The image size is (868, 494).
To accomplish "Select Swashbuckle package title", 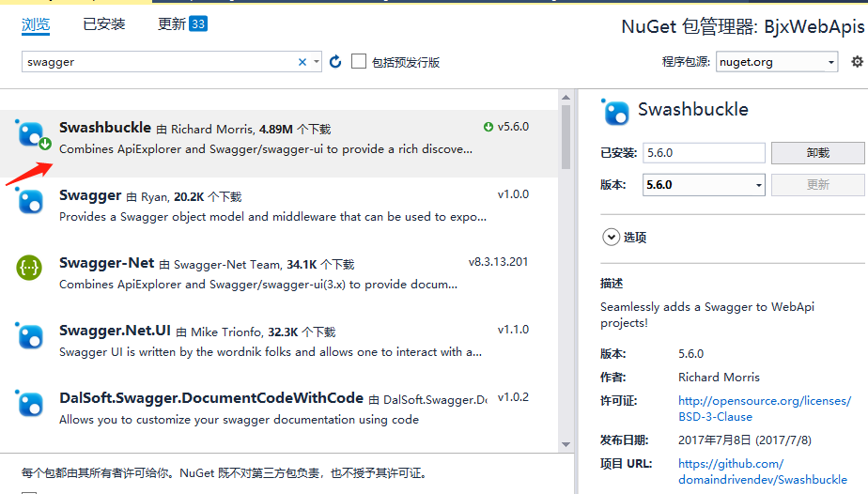I will point(105,128).
